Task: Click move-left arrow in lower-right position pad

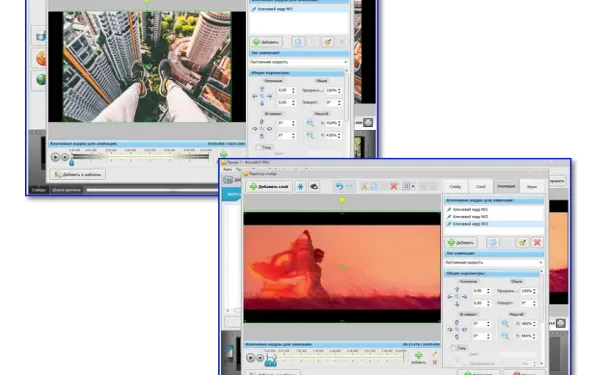Action: point(450,297)
